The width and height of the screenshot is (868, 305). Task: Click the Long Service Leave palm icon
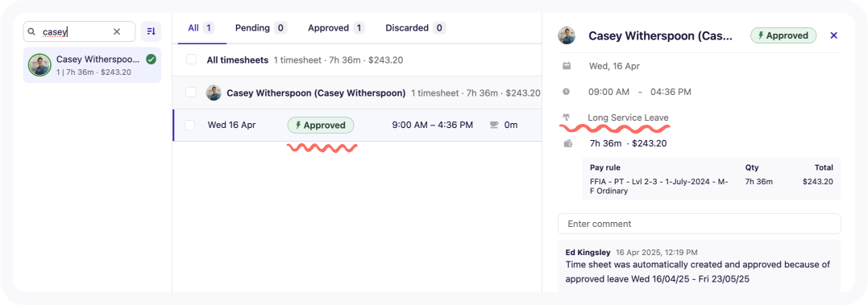click(567, 117)
